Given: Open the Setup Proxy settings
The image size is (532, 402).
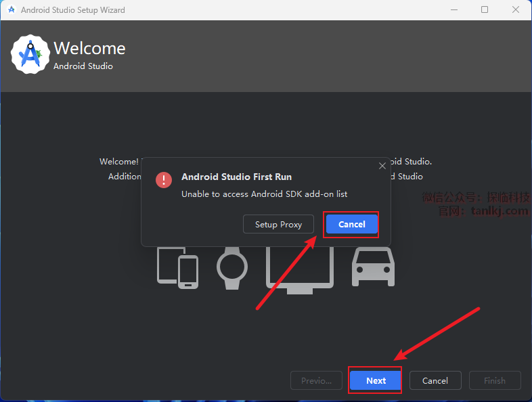Looking at the screenshot, I should tap(278, 224).
